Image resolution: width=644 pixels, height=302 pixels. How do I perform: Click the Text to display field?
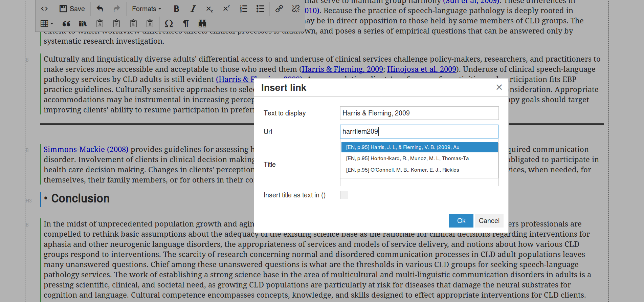click(x=419, y=113)
